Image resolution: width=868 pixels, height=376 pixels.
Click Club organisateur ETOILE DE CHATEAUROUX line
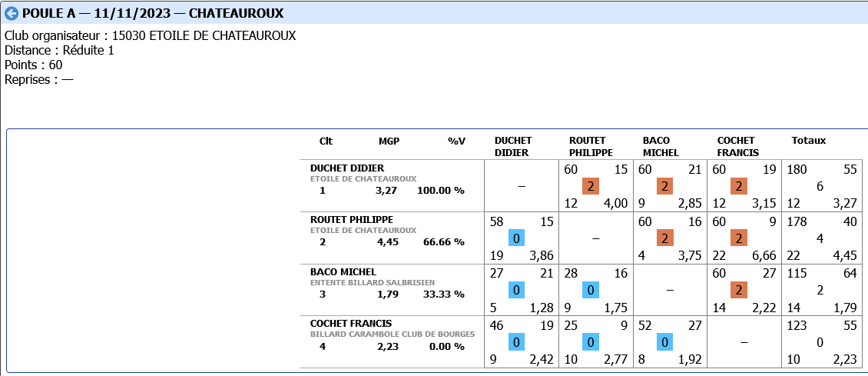pyautogui.click(x=150, y=36)
